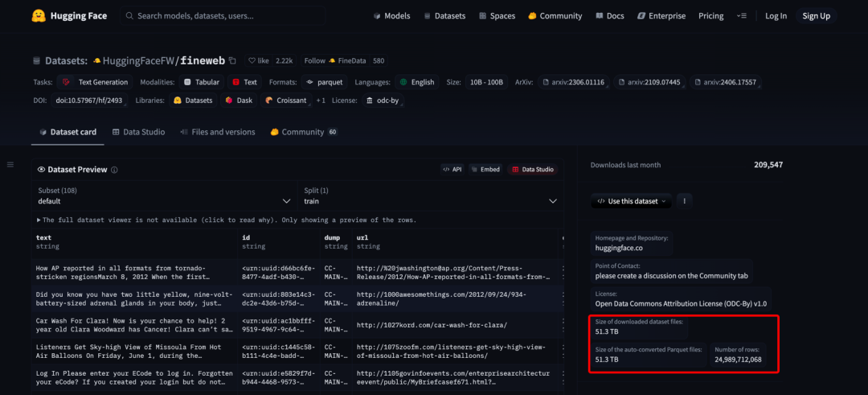Click the Number of rows value 24,989,712,068

(738, 360)
